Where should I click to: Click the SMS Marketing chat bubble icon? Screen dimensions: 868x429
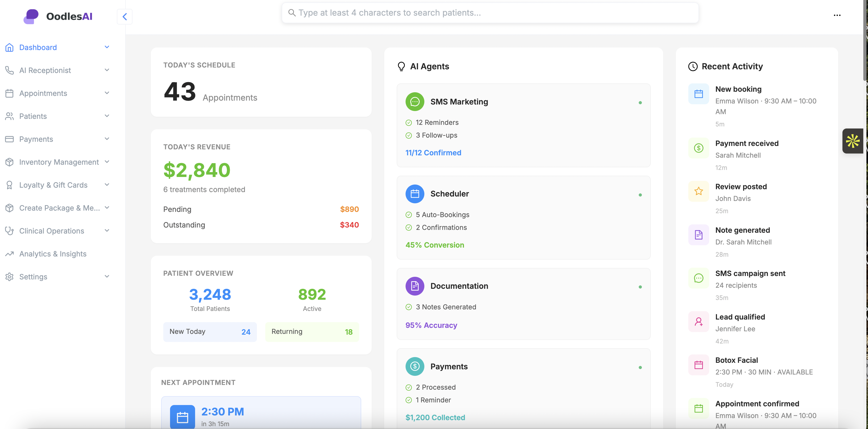pyautogui.click(x=415, y=102)
